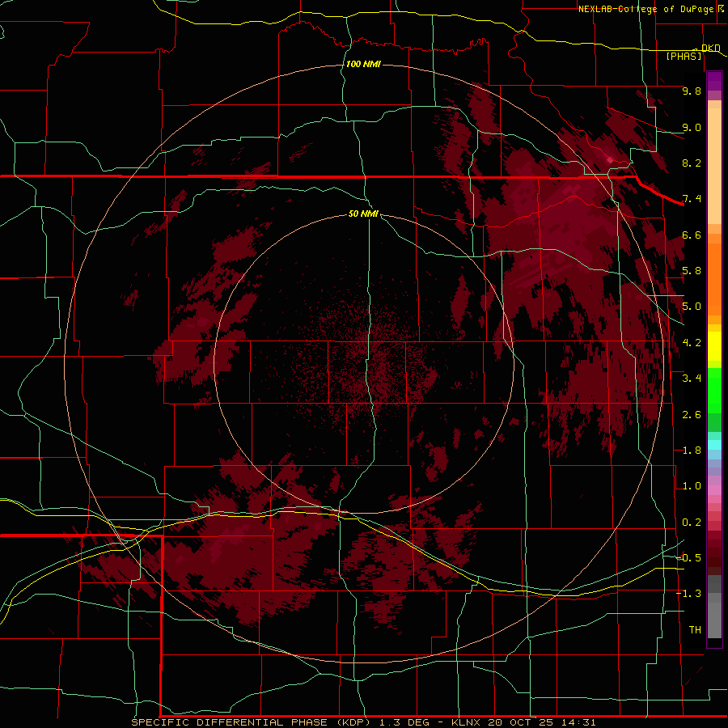The height and width of the screenshot is (728, 728).
Task: Click the 5.0 legend value
Action: click(692, 307)
